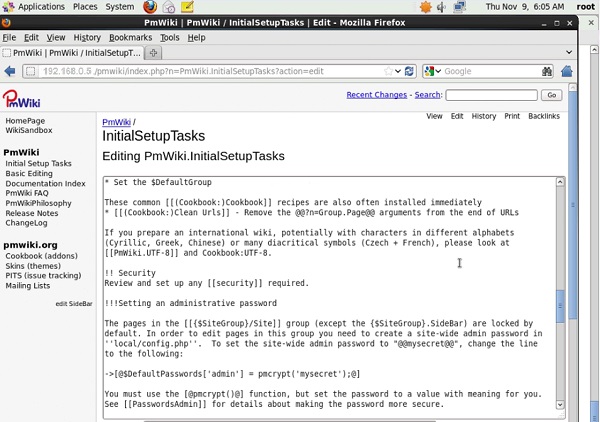
Task: Open the page History action
Action: coord(484,116)
